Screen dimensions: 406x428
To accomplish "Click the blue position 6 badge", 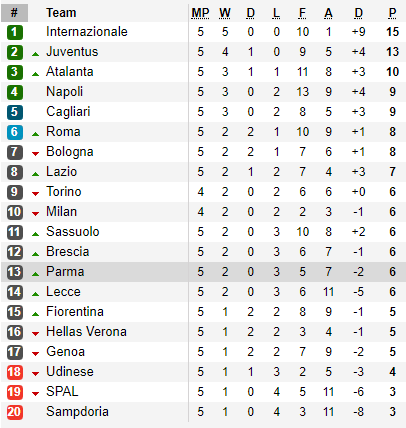I will (x=15, y=132).
